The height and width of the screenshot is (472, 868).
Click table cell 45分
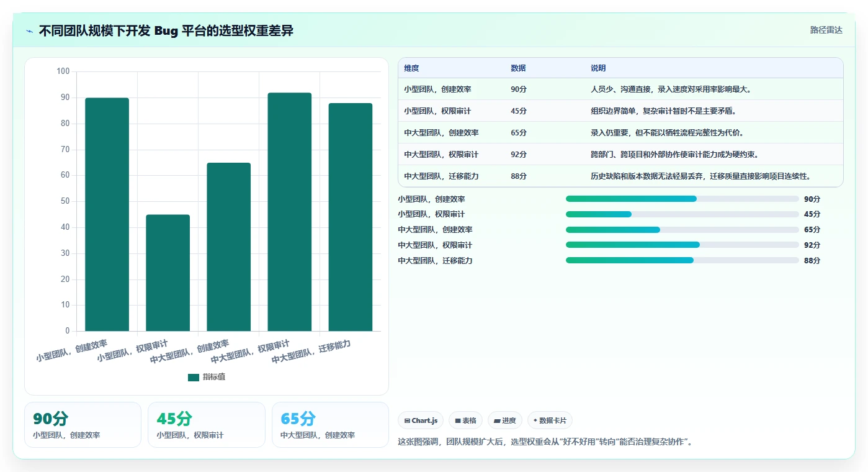(519, 111)
